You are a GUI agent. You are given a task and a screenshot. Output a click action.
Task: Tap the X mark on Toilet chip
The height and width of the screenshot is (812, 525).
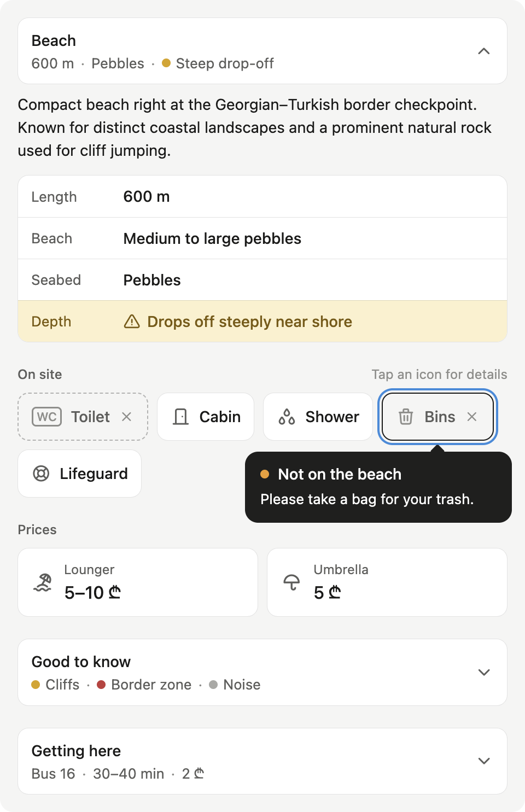tap(126, 417)
